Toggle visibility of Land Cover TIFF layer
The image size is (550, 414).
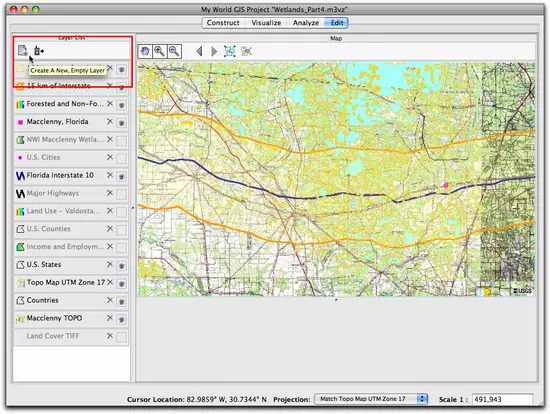tap(121, 337)
